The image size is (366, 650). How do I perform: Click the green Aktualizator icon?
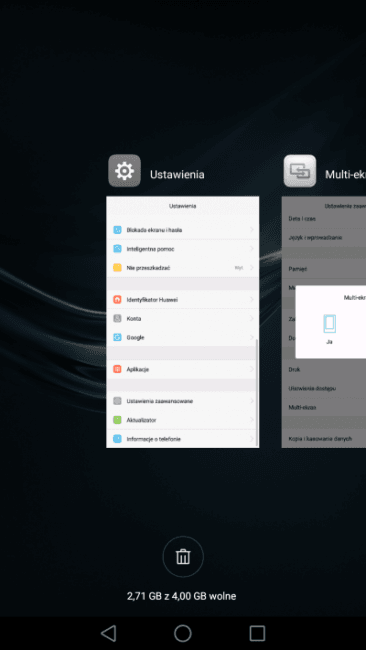pyautogui.click(x=117, y=420)
